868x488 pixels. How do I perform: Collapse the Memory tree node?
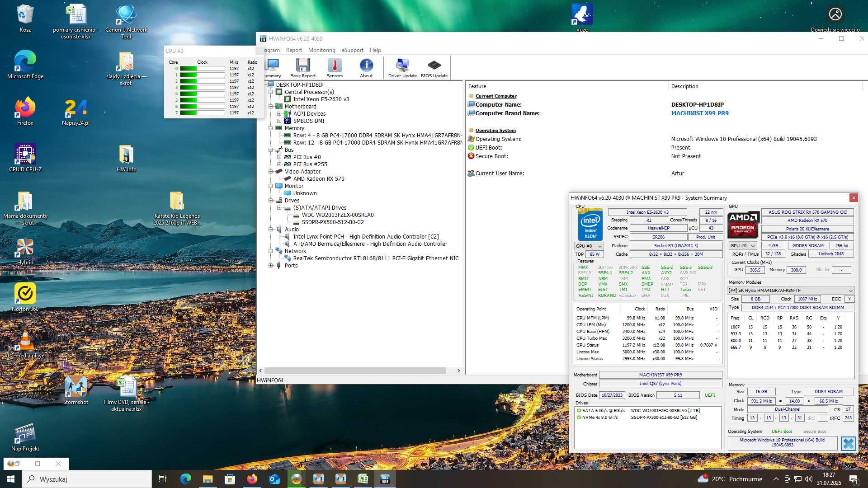tap(271, 128)
